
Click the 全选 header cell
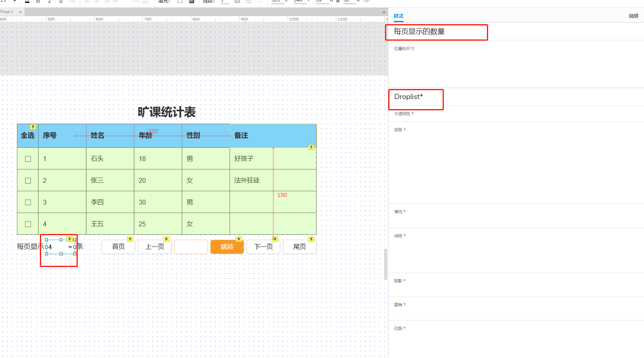[x=28, y=136]
